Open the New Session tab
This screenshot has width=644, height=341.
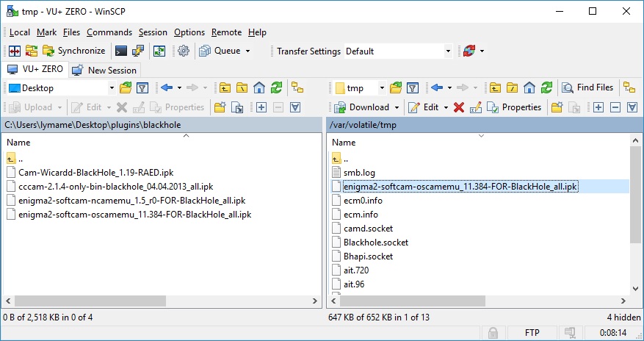tap(104, 71)
